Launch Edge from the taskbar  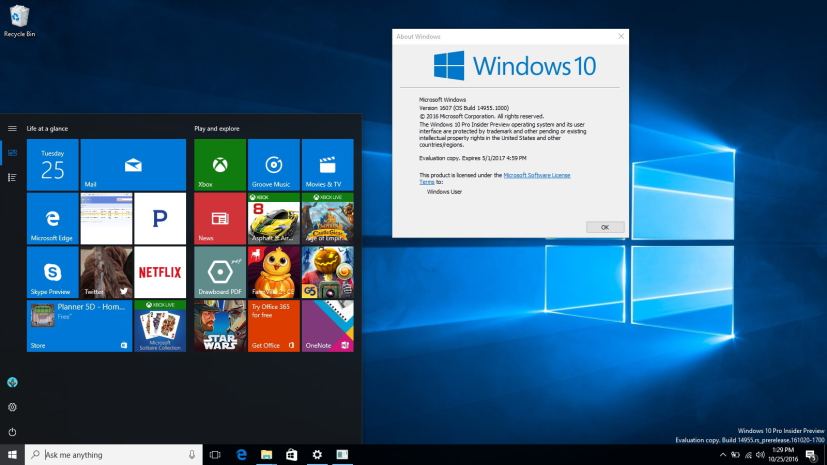click(241, 454)
